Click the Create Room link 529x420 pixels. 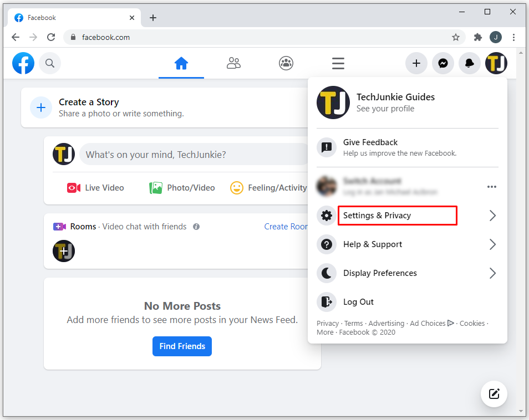286,227
